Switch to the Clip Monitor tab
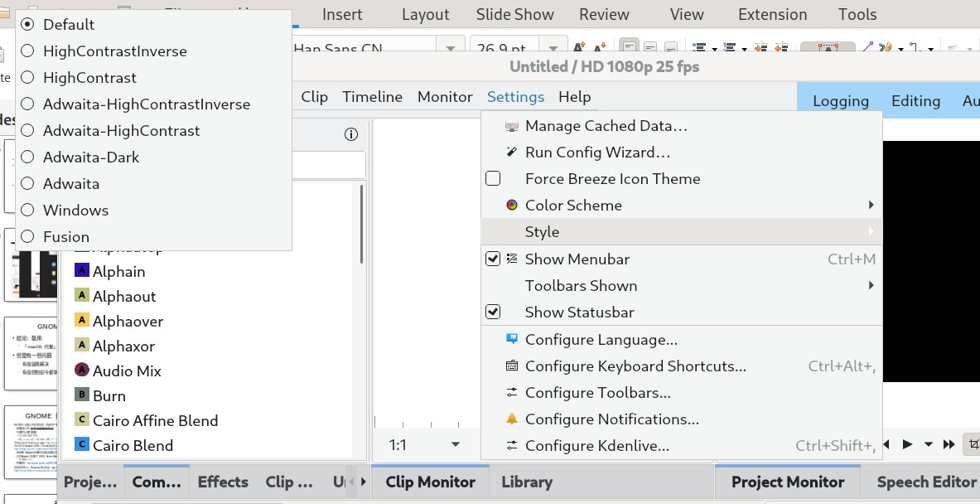The height and width of the screenshot is (504, 980). 430,482
